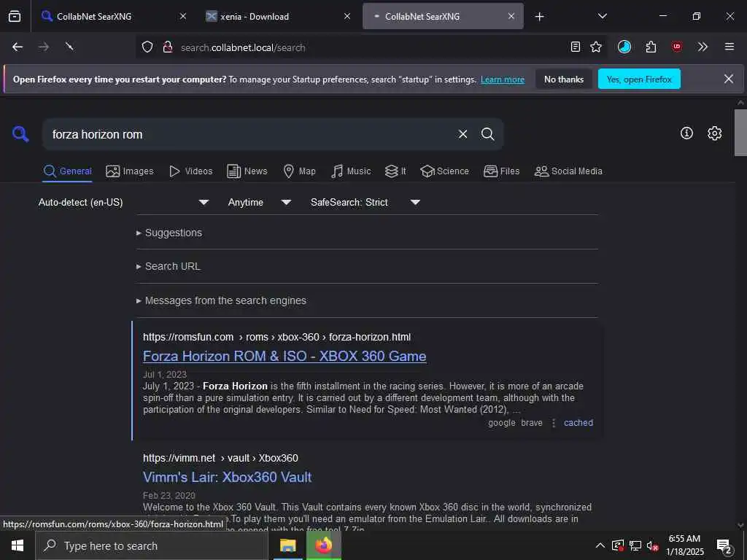Show hidden system tray icons

(x=600, y=545)
